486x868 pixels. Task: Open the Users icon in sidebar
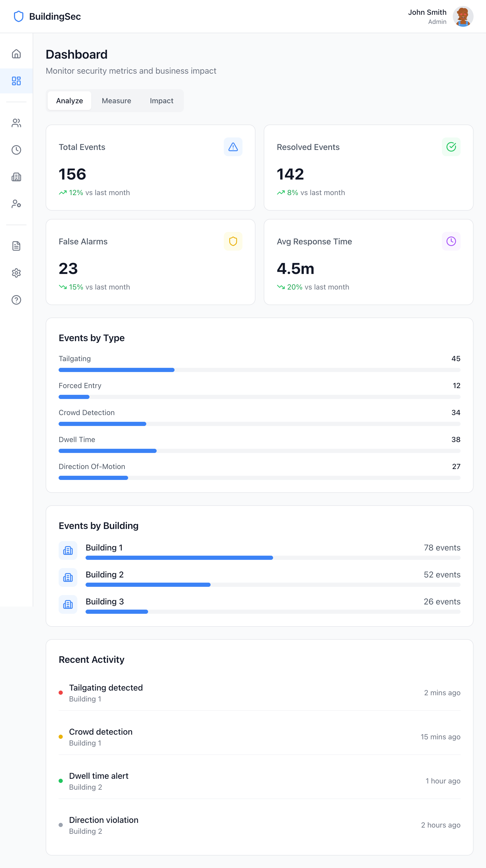(x=16, y=123)
